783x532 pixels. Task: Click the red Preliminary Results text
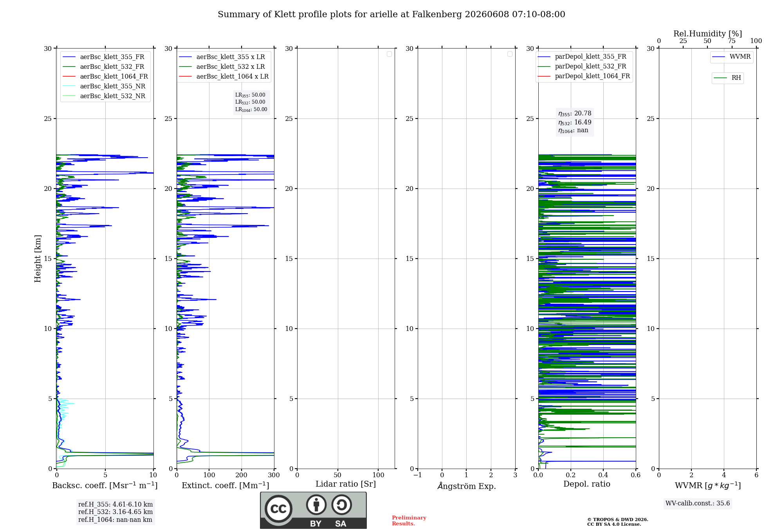[409, 521]
